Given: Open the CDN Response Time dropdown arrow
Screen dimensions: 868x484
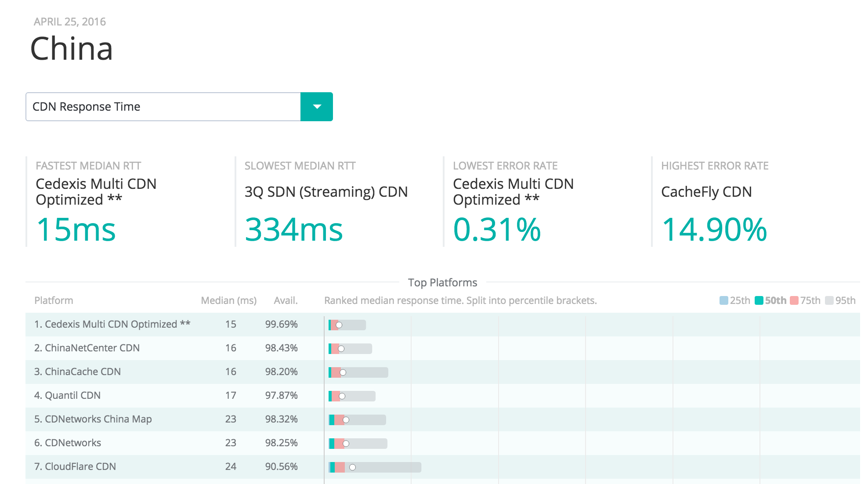Looking at the screenshot, I should tap(317, 107).
